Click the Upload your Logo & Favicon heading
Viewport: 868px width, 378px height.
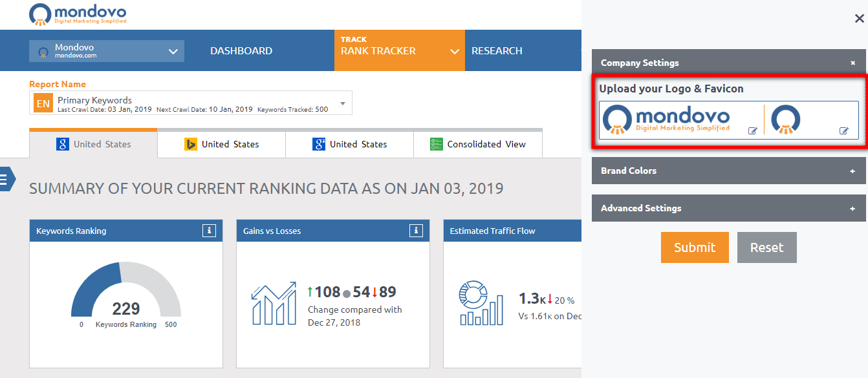click(x=671, y=89)
